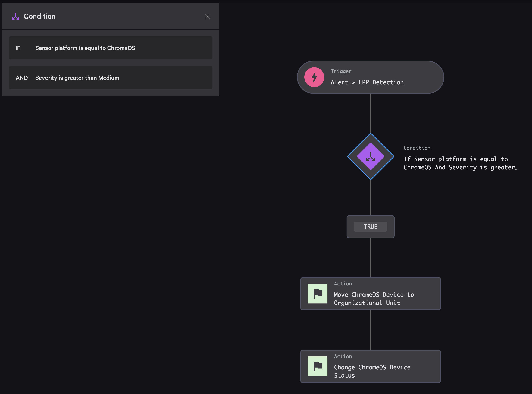Open the Alert > EPP Detection trigger node
Viewport: 532px width, 394px height.
click(x=370, y=77)
